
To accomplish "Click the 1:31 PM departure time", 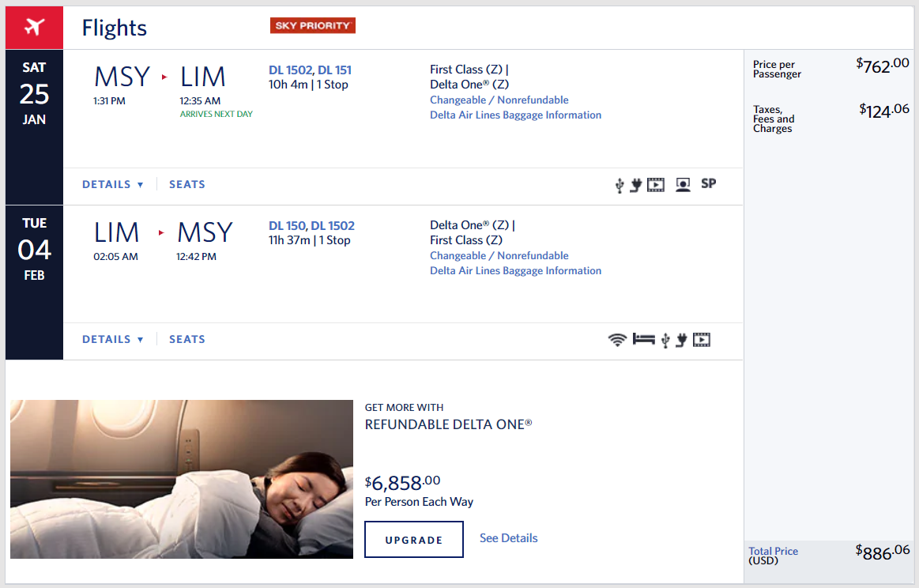I will click(109, 101).
